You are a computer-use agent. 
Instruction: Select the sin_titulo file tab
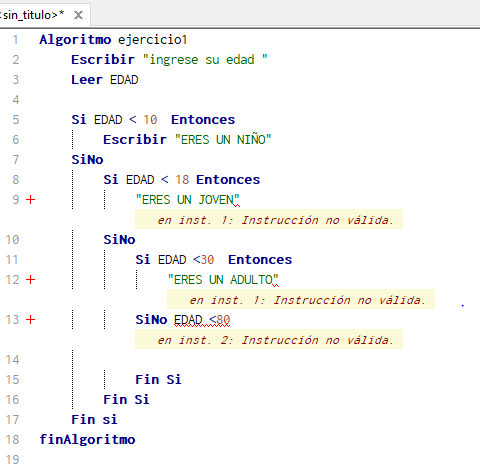tap(33, 15)
